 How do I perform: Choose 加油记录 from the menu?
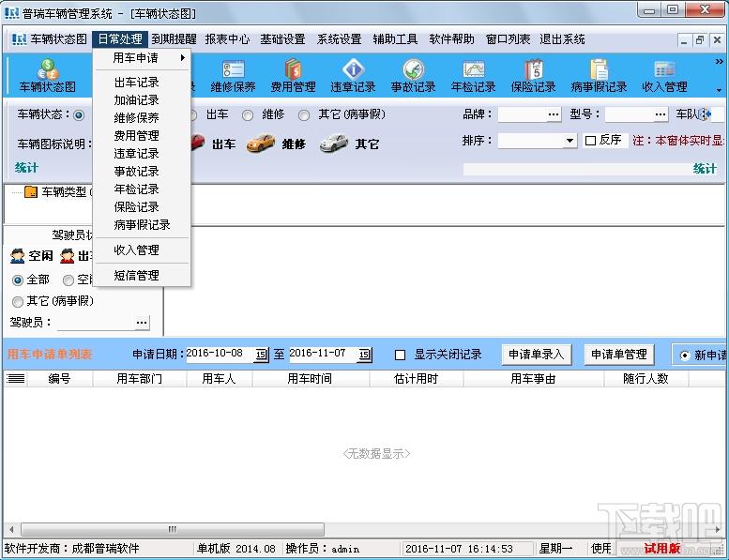(137, 100)
